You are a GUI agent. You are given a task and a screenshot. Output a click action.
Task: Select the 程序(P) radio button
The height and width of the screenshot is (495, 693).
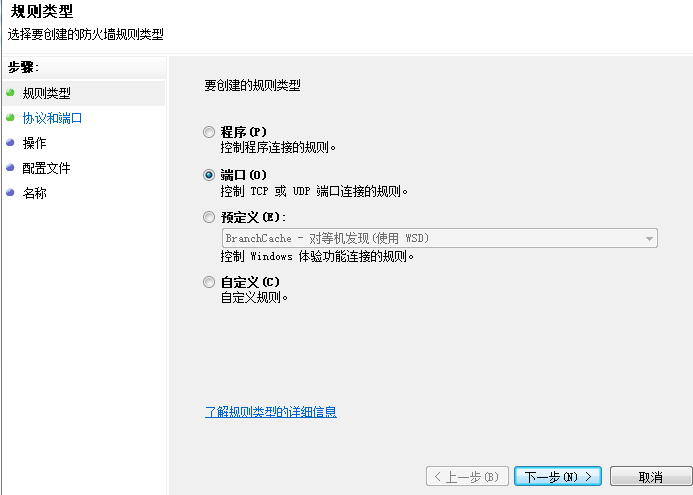coord(209,132)
